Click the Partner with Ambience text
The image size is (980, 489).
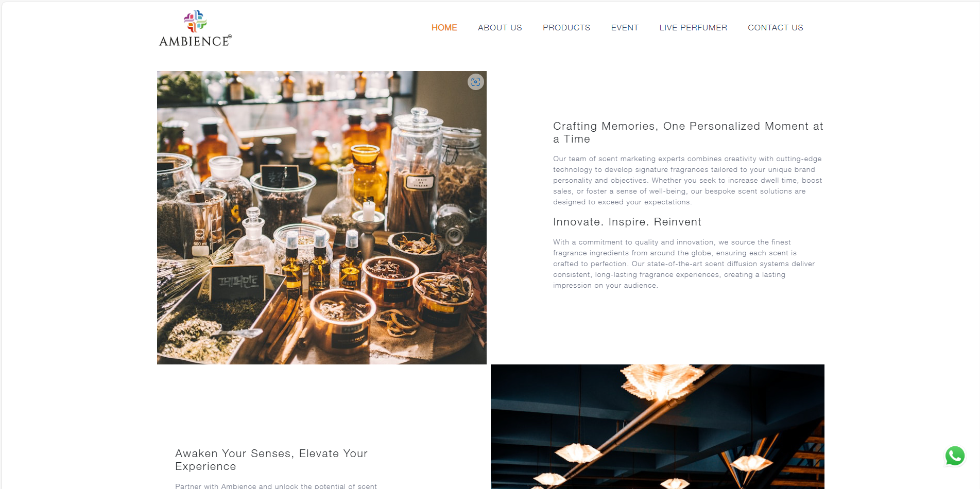276,486
